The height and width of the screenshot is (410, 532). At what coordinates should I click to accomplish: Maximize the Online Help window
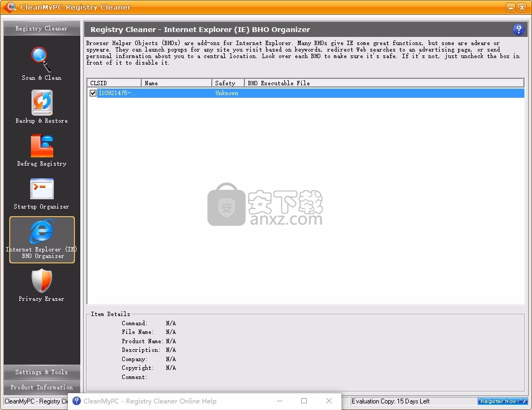[x=304, y=401]
